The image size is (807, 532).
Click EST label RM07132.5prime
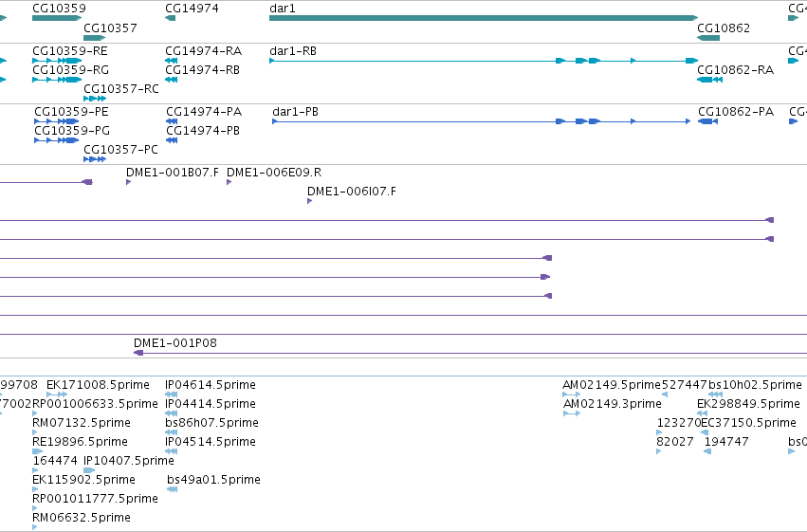click(x=82, y=423)
